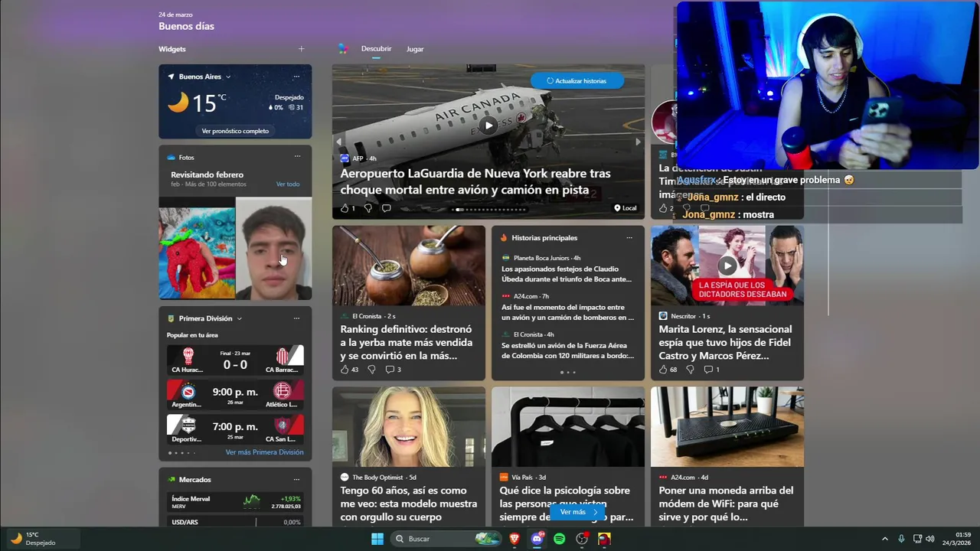Open 'Tengo 60 años' model article
Image resolution: width=980 pixels, height=551 pixels.
coord(409,504)
